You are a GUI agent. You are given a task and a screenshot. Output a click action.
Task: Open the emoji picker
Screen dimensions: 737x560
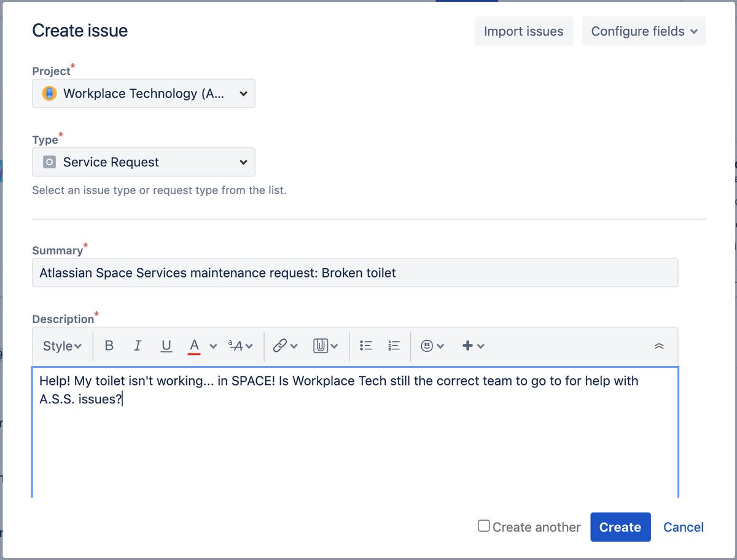point(432,346)
